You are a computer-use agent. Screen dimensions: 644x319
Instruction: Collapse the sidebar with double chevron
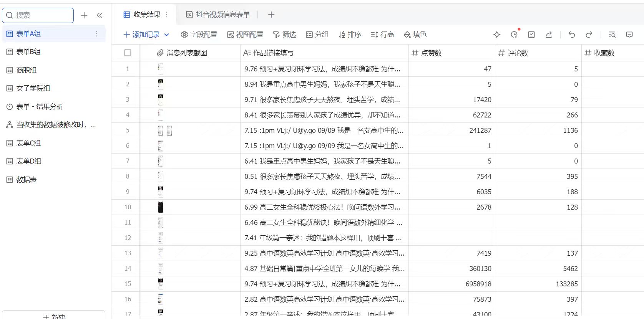pyautogui.click(x=99, y=15)
